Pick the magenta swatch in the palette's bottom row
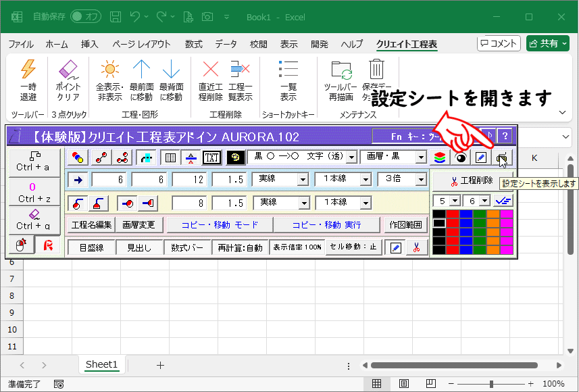 click(507, 250)
